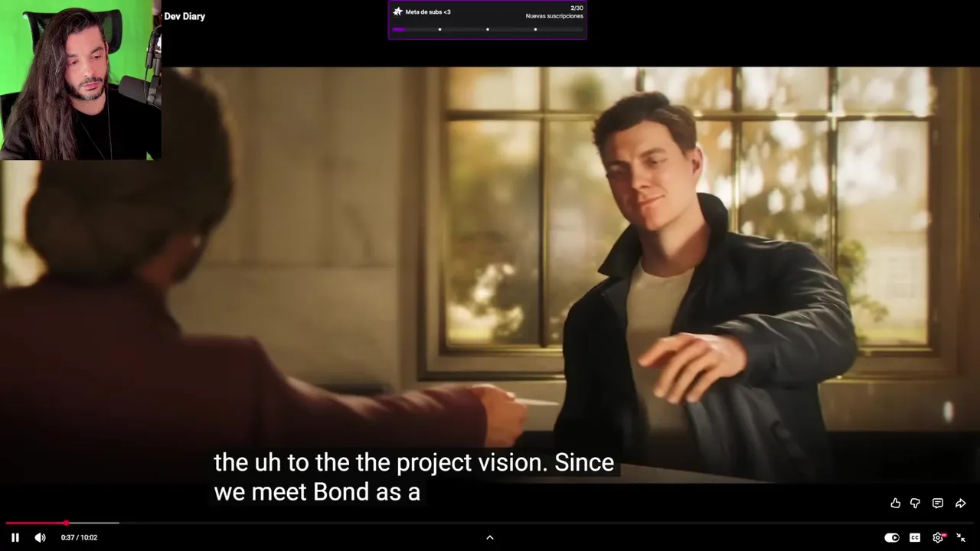The width and height of the screenshot is (980, 551).
Task: Toggle the autoplay switch
Action: (x=891, y=537)
